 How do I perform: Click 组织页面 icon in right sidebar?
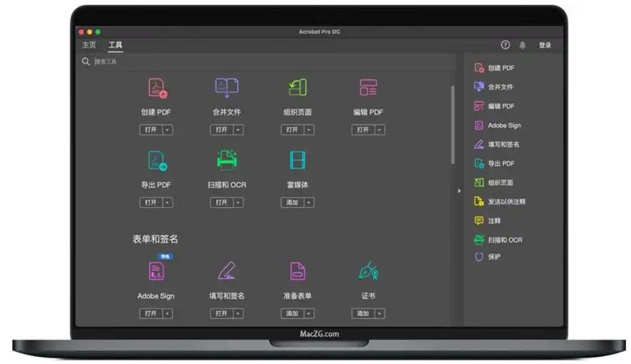(x=479, y=182)
